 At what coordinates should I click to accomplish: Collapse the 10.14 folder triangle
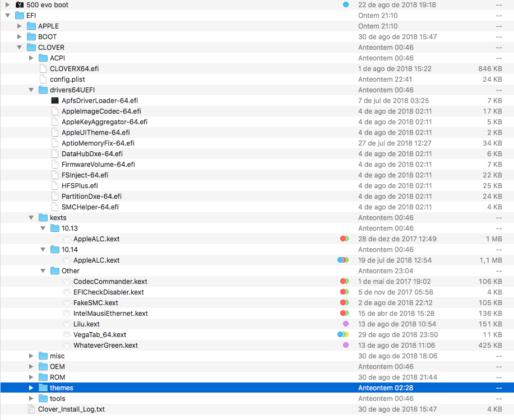click(43, 250)
